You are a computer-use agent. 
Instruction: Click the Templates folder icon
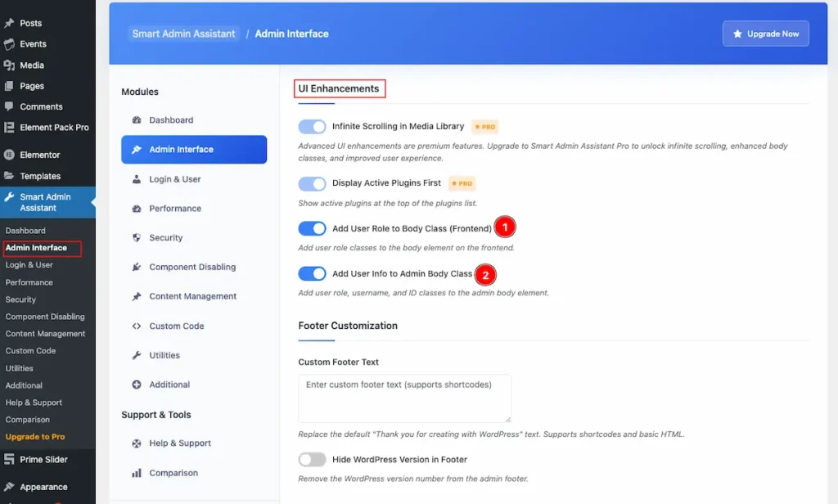pyautogui.click(x=9, y=176)
